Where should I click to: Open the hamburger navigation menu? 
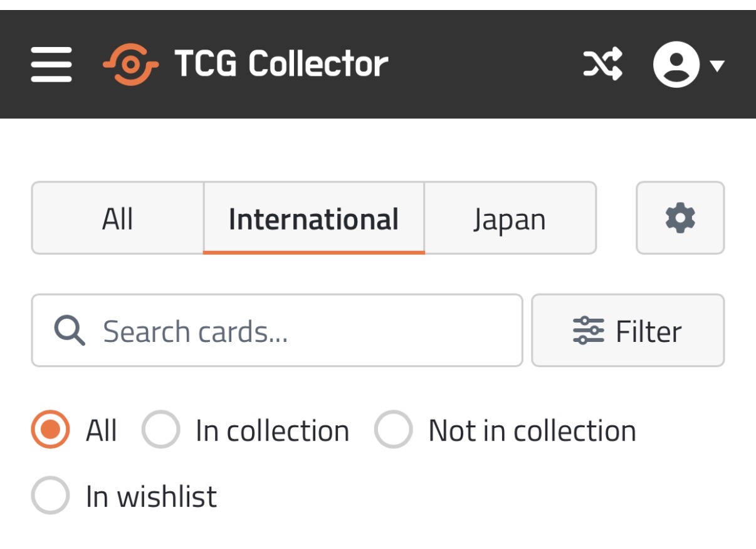[51, 64]
